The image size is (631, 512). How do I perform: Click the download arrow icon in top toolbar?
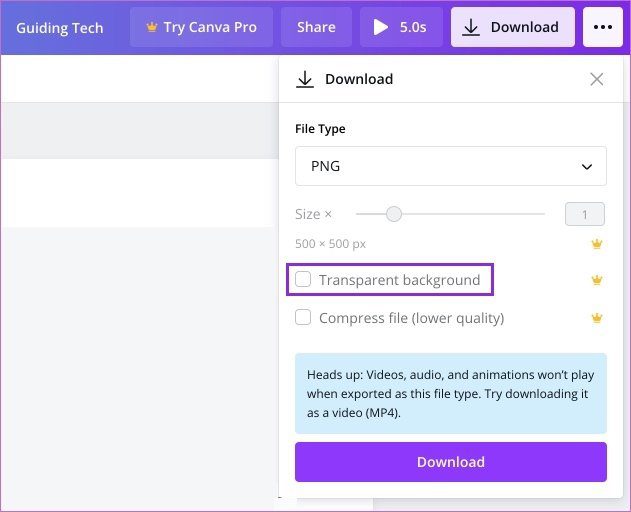[x=470, y=27]
